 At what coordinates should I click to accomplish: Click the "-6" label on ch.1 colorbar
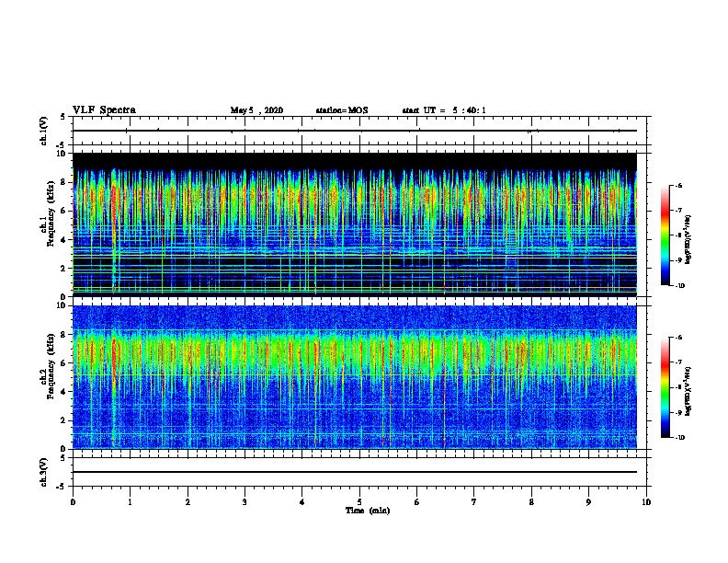tap(678, 185)
